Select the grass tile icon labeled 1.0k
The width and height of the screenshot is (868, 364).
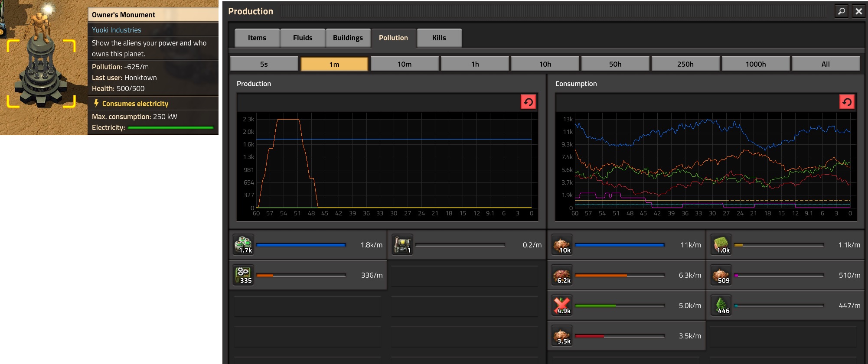click(x=721, y=245)
